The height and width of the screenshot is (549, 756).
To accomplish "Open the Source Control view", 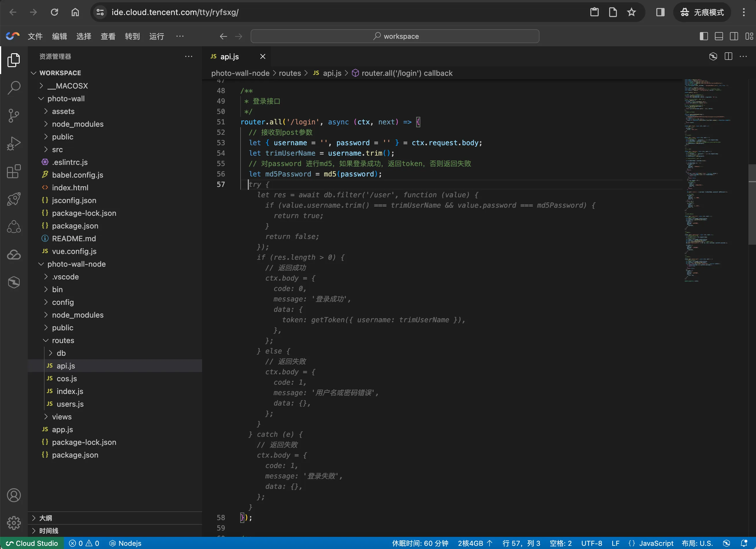I will tap(14, 116).
